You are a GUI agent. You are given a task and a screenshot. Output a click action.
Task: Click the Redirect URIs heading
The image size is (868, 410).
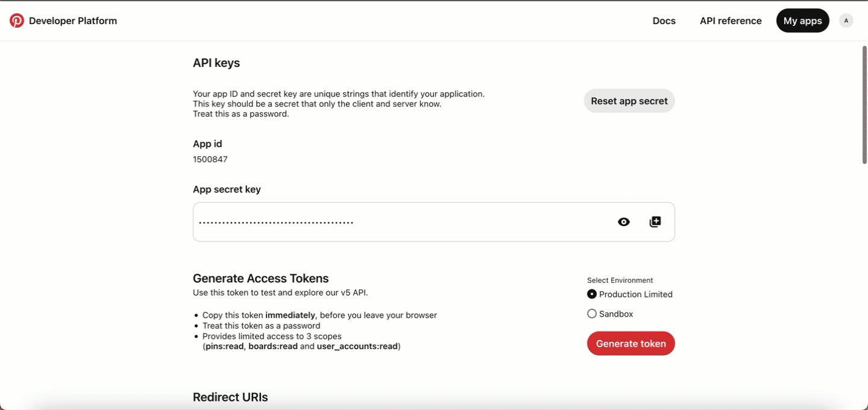[x=230, y=397]
